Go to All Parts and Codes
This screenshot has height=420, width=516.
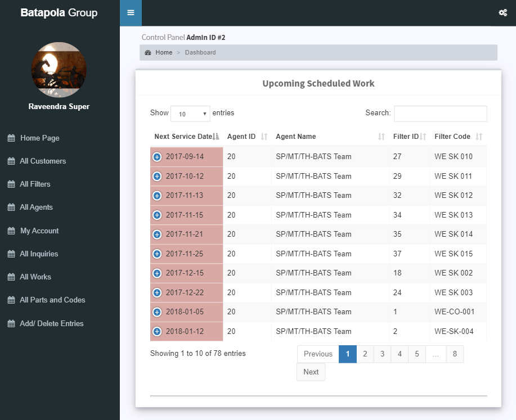click(52, 300)
